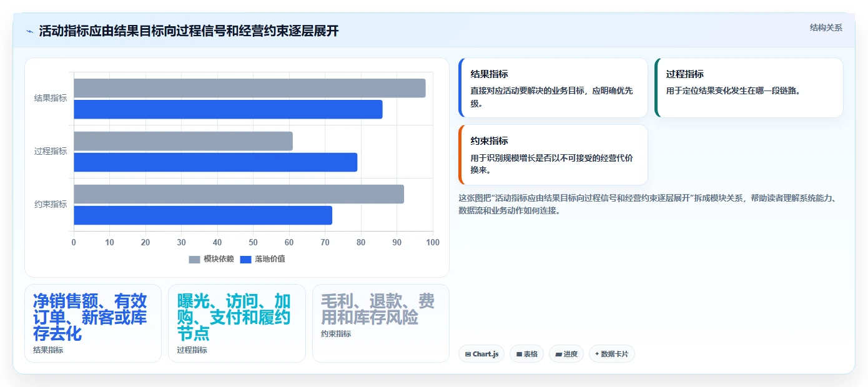The image size is (868, 387).
Task: Click the 结果指标 chart axis label
Action: 51,98
